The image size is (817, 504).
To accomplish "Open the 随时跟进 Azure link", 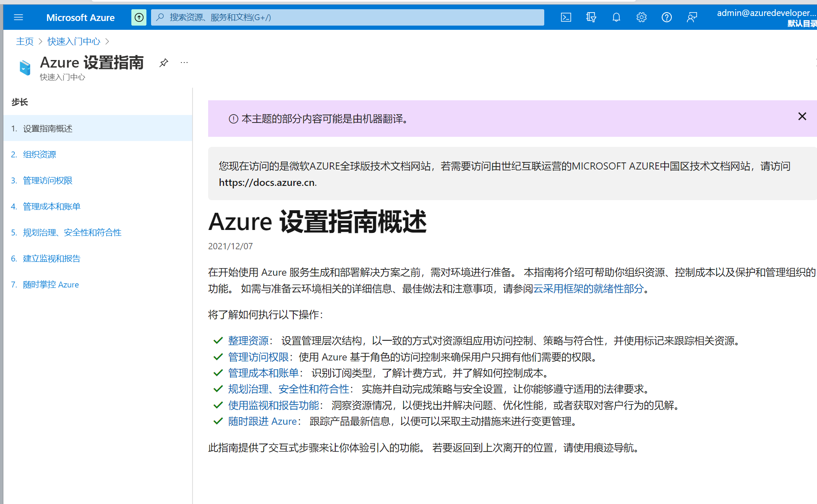I will [x=263, y=421].
